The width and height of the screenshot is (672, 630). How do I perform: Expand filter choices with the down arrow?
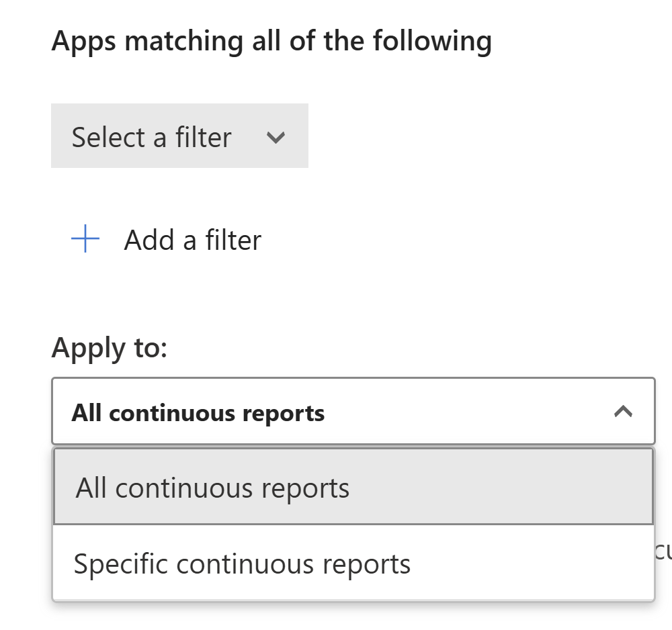coord(276,138)
